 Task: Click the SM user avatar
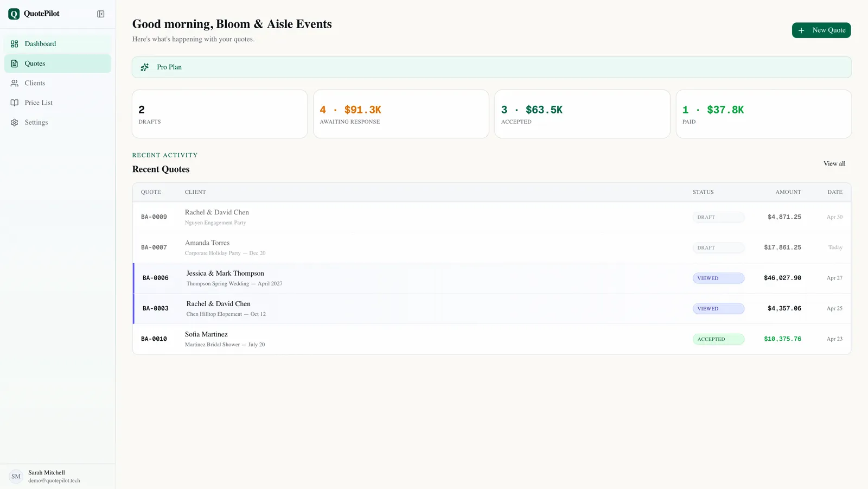point(16,477)
